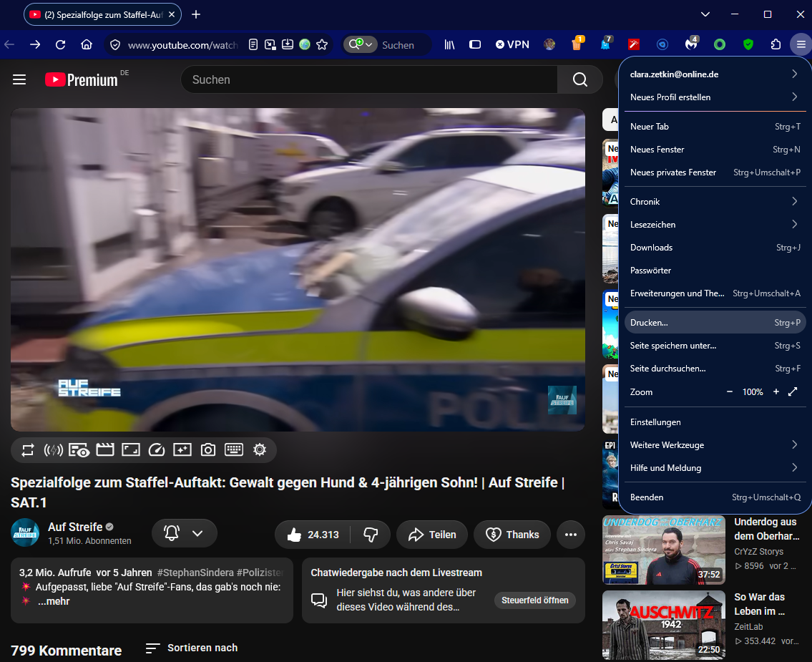This screenshot has height=662, width=812.
Task: Expand the Chronik submenu
Action: click(715, 202)
